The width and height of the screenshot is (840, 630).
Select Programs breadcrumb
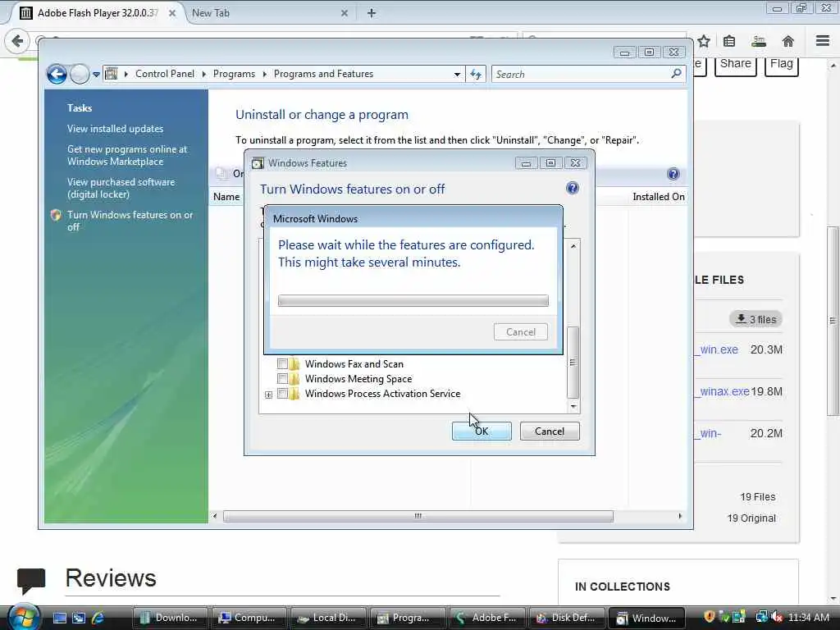234,74
